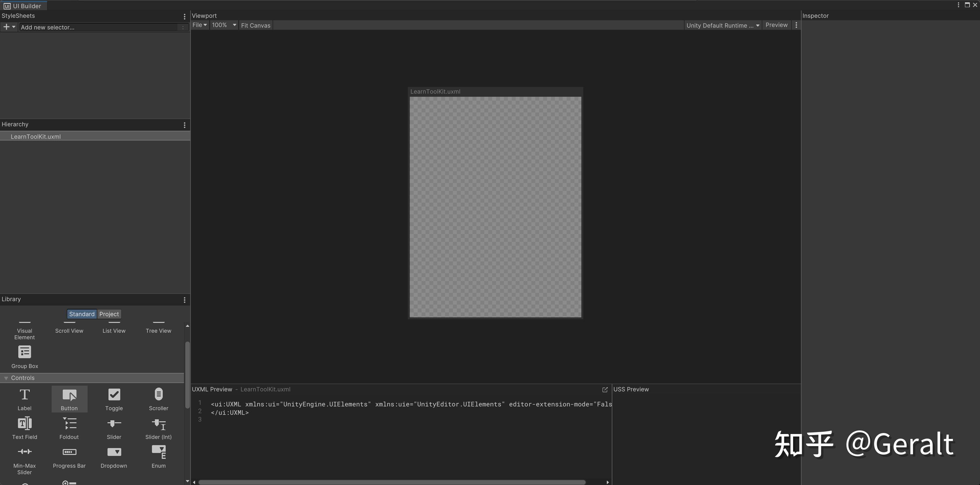This screenshot has height=485, width=980.
Task: Select the Toggle control in Controls
Action: tap(113, 399)
